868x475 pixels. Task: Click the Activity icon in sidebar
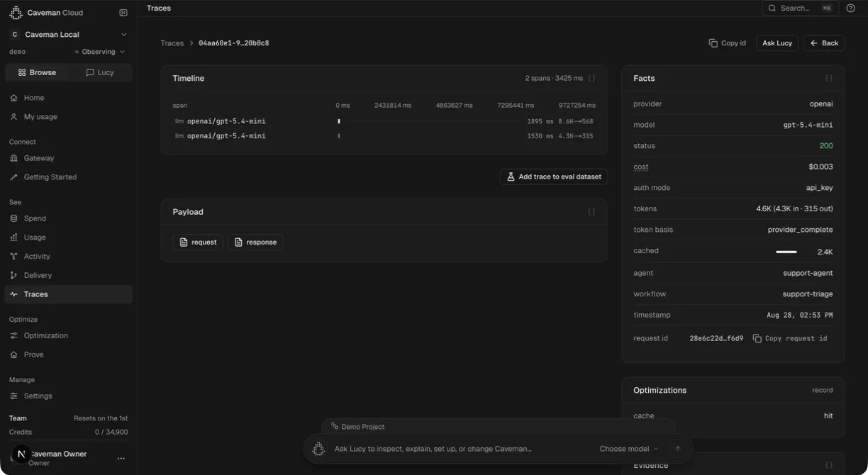point(13,257)
